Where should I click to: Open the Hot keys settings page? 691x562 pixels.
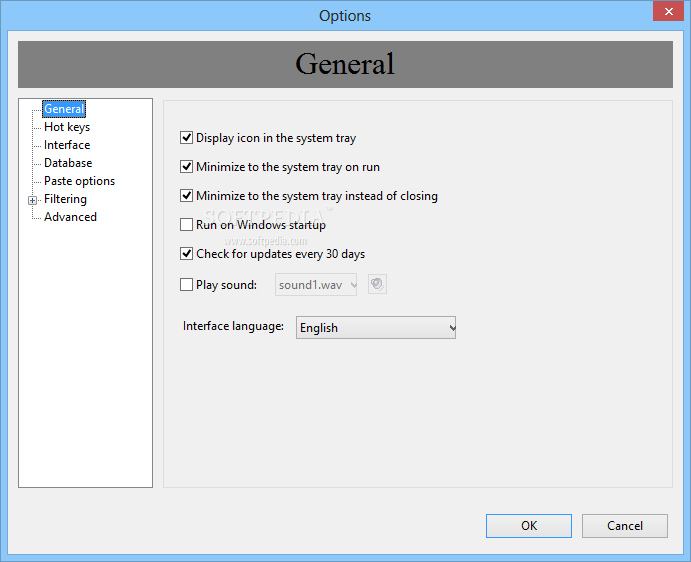[67, 127]
